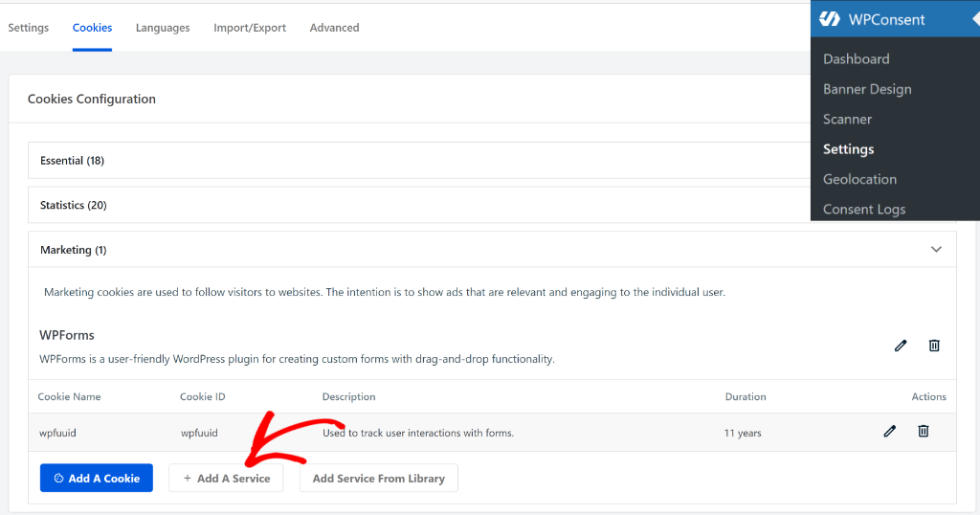Click the Cookie Name column header
This screenshot has height=515, width=980.
(x=69, y=397)
